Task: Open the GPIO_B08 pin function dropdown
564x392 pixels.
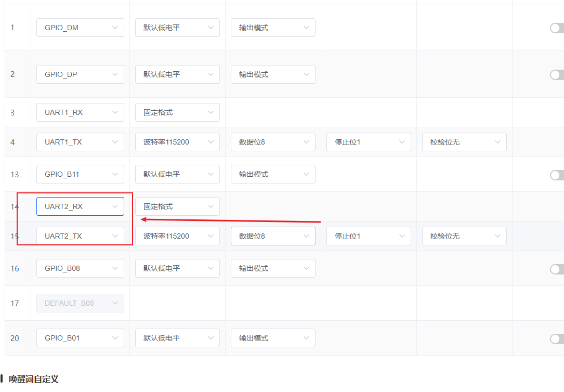Action: pos(80,268)
